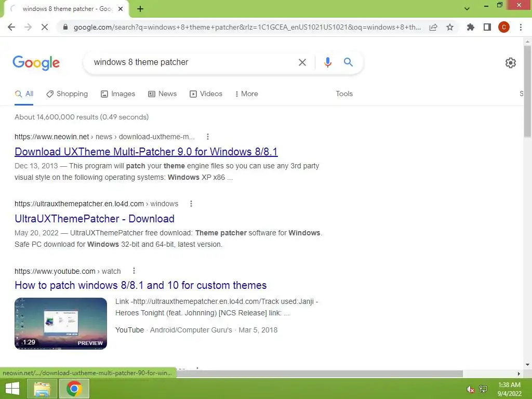Screen dimensions: 532x399
Task: Open UltraUXThemePatcher - Download link
Action: [95, 219]
